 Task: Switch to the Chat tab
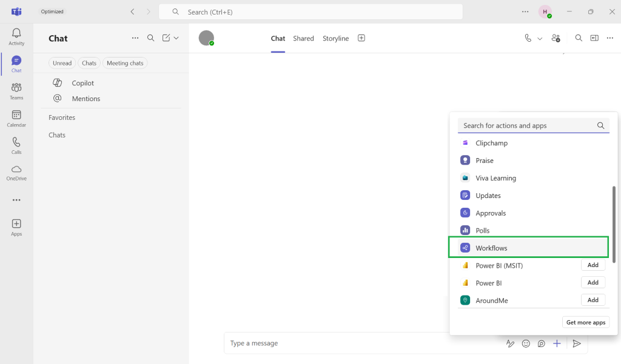coord(278,38)
